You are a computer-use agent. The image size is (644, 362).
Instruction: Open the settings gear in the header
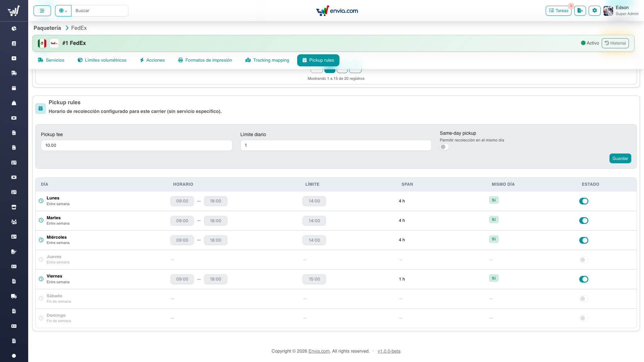[595, 11]
